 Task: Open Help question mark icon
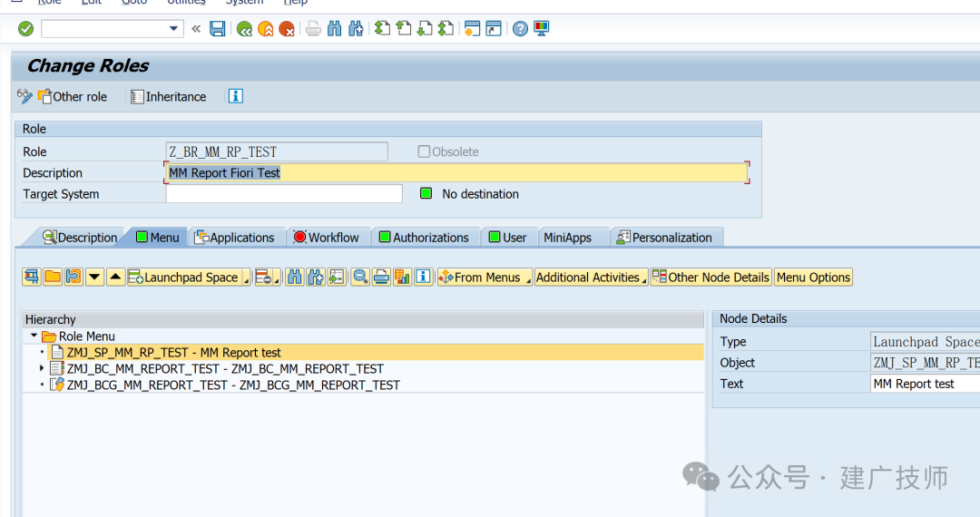coord(520,29)
